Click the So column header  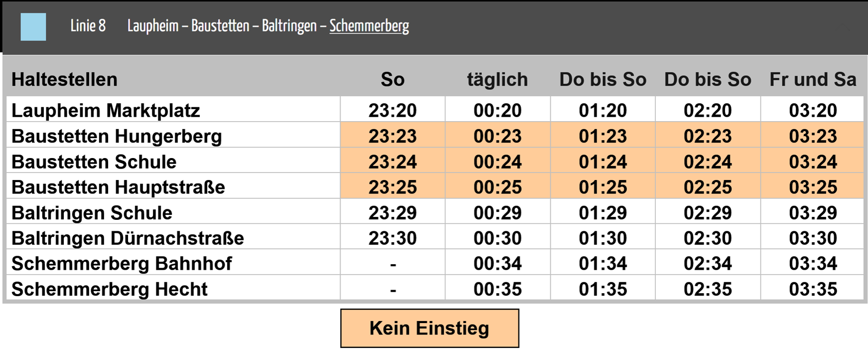(x=392, y=79)
